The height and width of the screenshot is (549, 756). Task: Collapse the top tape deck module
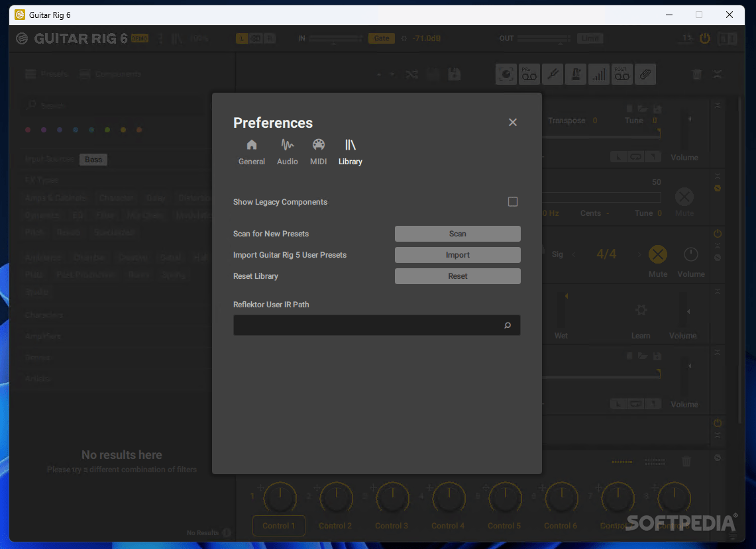pyautogui.click(x=718, y=105)
